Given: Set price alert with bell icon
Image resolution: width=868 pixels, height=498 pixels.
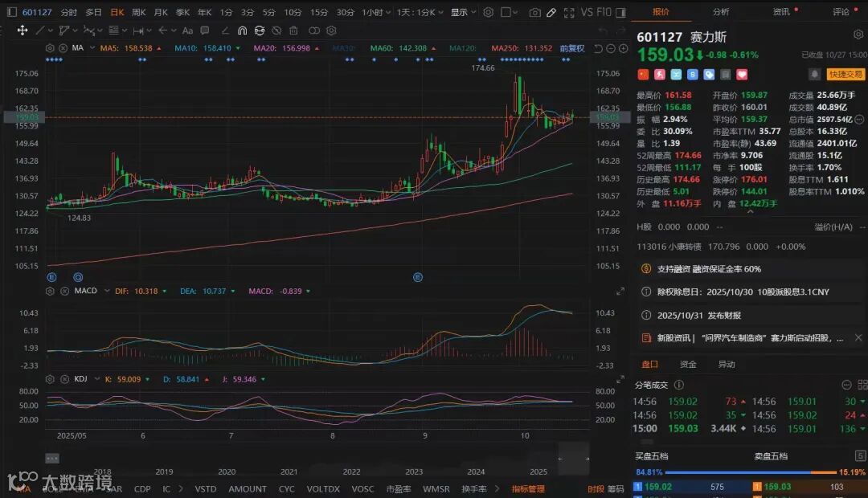Looking at the screenshot, I should tap(814, 74).
